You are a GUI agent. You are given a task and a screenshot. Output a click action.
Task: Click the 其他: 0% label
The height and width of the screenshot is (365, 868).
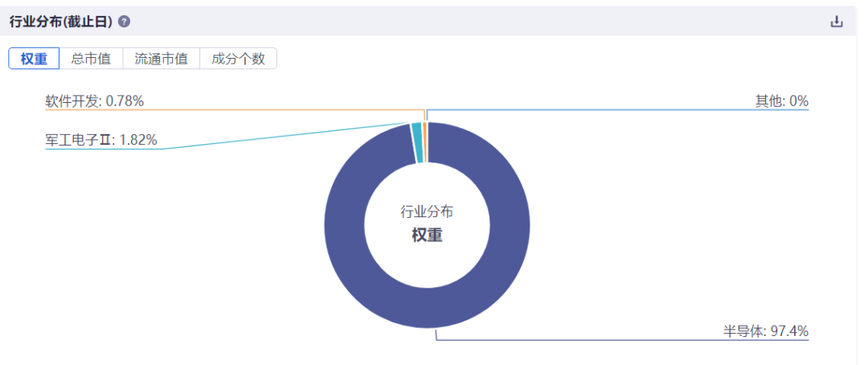pos(782,101)
